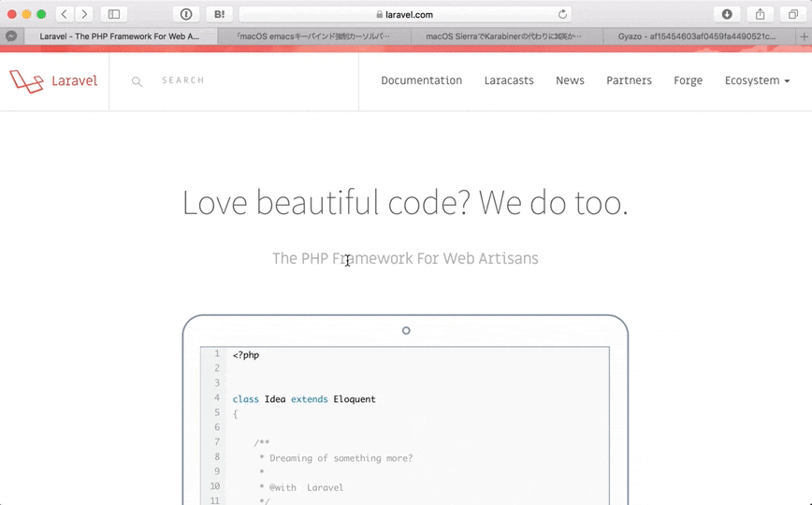The width and height of the screenshot is (812, 505).
Task: Make the Safari window fullscreen
Action: (x=41, y=15)
